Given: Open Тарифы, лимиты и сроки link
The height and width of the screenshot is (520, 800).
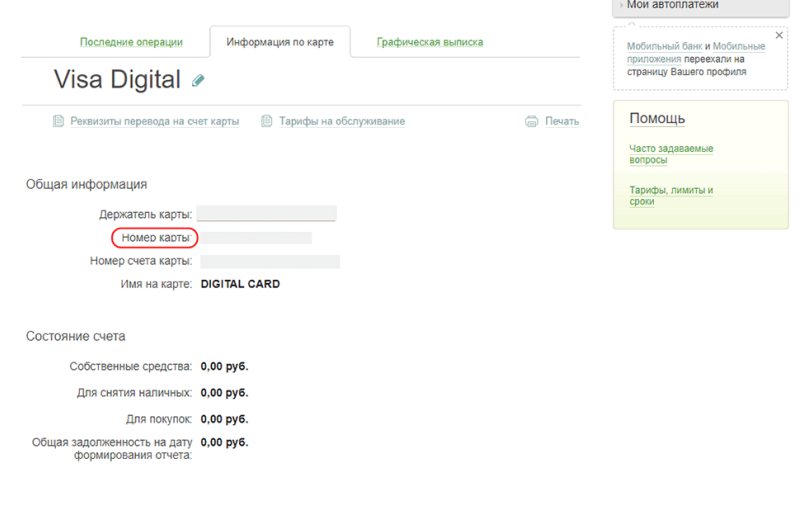Looking at the screenshot, I should pos(670,195).
